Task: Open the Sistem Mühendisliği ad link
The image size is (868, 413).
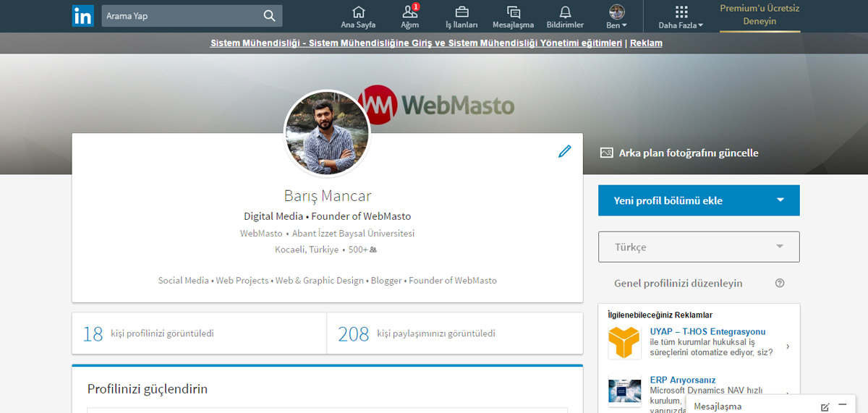Action: tap(416, 43)
